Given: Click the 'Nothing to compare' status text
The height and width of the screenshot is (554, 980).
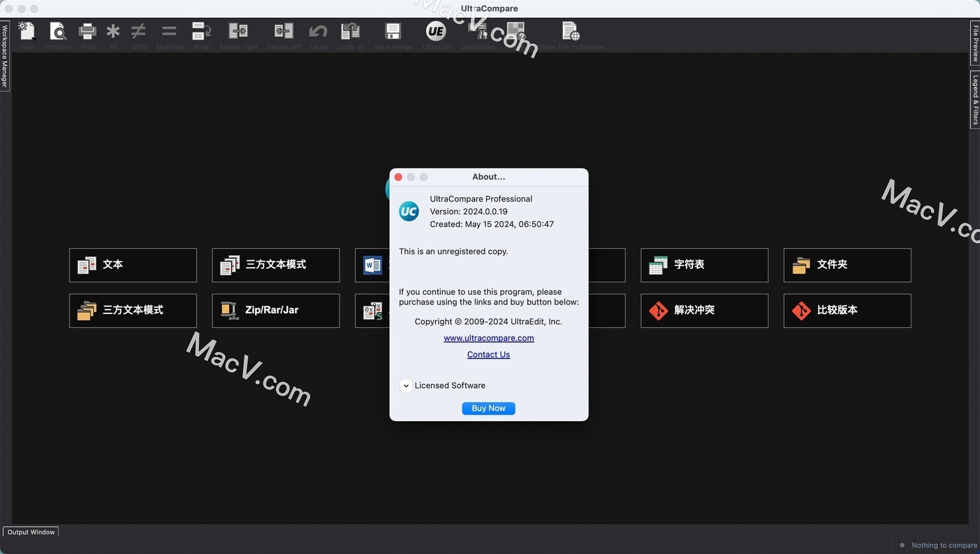Looking at the screenshot, I should tap(944, 545).
